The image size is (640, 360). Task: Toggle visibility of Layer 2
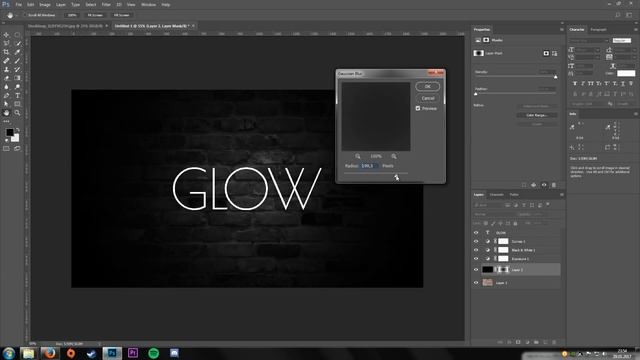pos(476,269)
